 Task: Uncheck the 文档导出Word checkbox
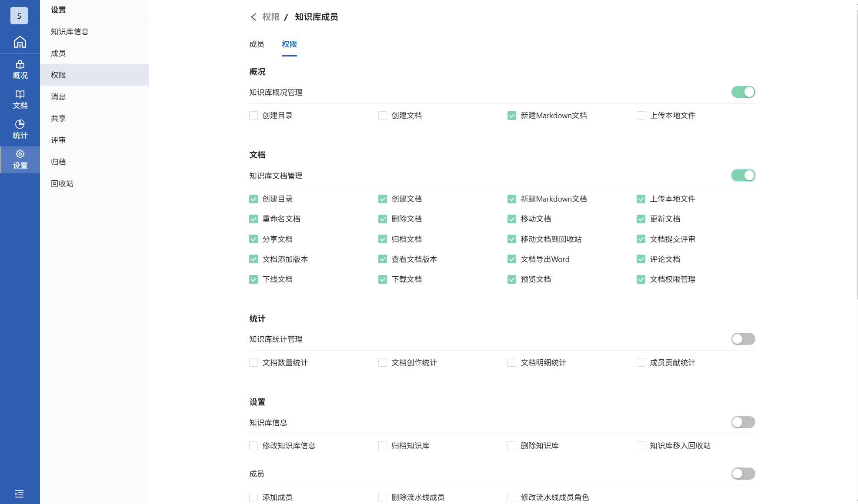tap(512, 259)
